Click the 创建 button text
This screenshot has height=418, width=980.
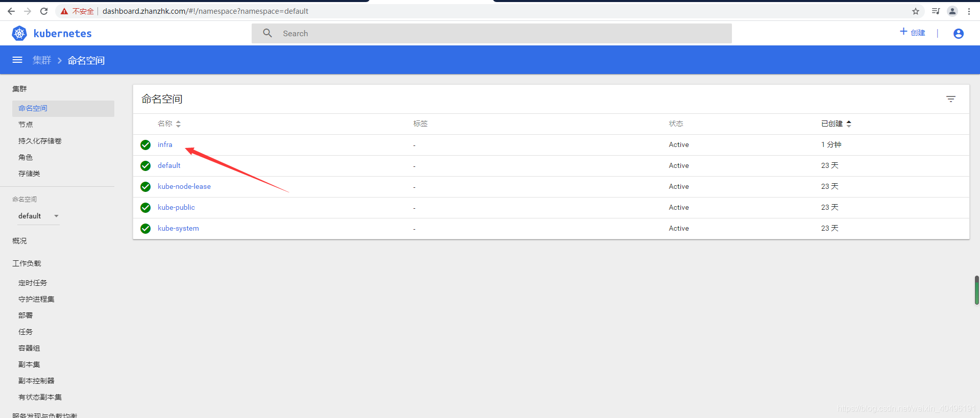tap(918, 33)
